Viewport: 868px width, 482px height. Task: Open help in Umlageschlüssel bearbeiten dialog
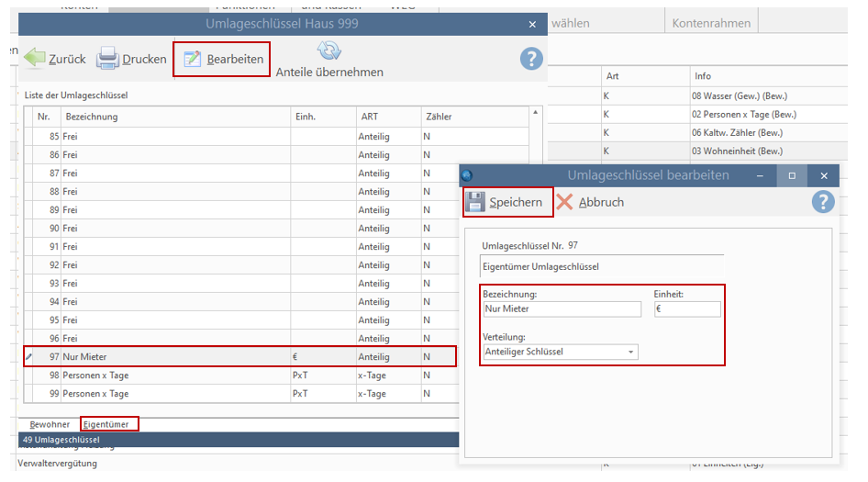coord(822,202)
